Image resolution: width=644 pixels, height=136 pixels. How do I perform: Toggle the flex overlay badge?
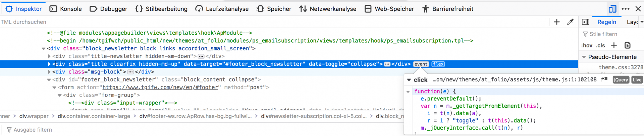[438, 64]
